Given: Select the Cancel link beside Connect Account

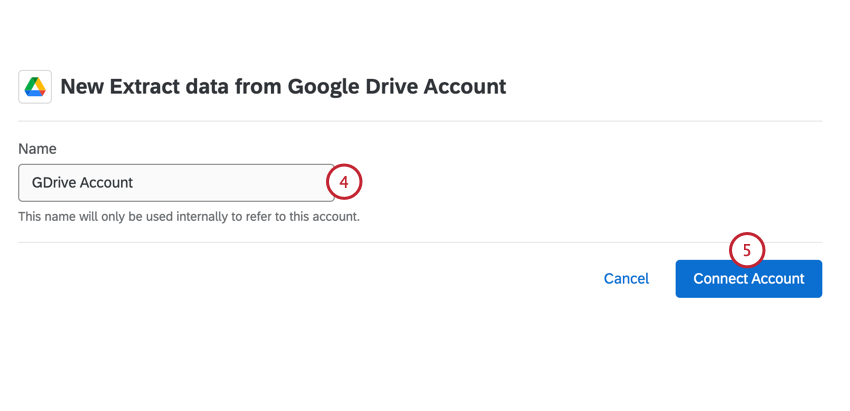Looking at the screenshot, I should (x=626, y=279).
